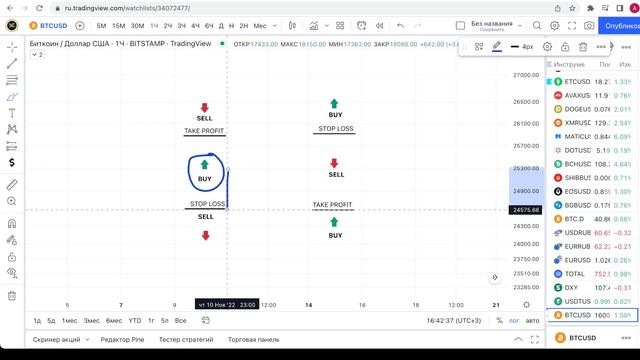
Task: Activate the zoom in tool
Action: [12, 201]
